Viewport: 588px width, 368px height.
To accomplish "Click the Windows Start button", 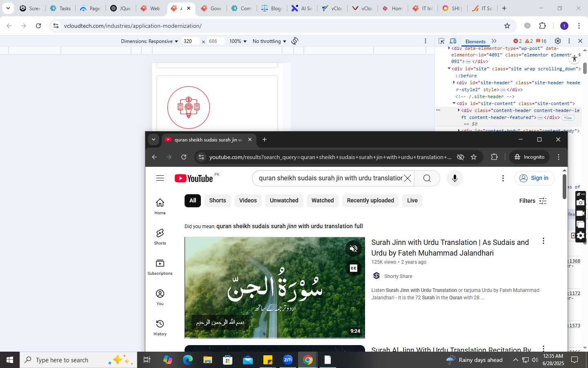I will point(10,360).
